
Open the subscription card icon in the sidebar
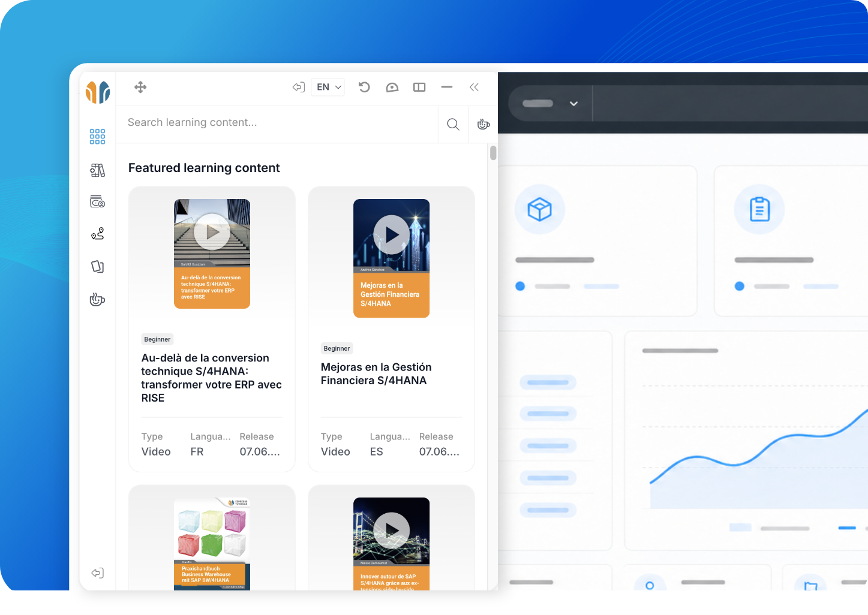click(x=97, y=202)
